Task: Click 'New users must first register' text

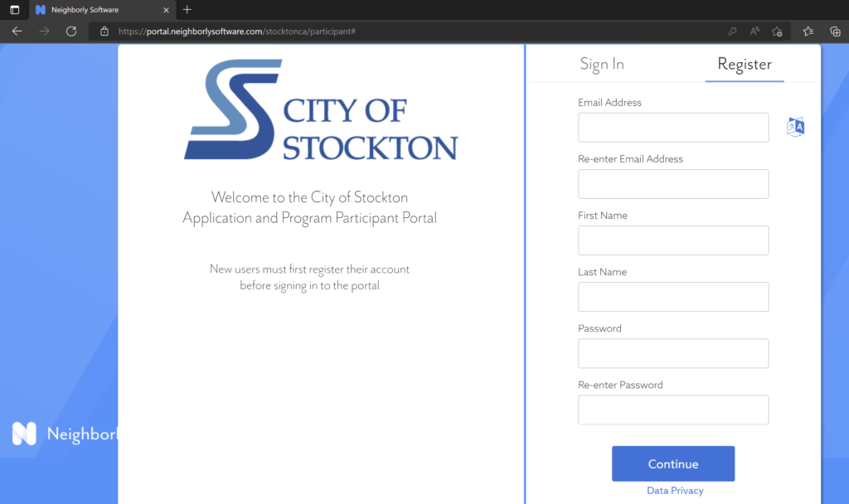Action: tap(309, 277)
